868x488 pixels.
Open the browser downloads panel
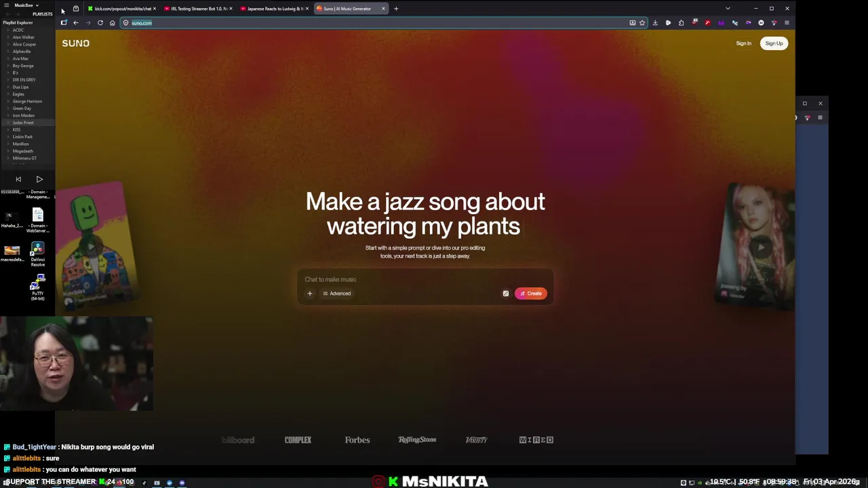(655, 23)
